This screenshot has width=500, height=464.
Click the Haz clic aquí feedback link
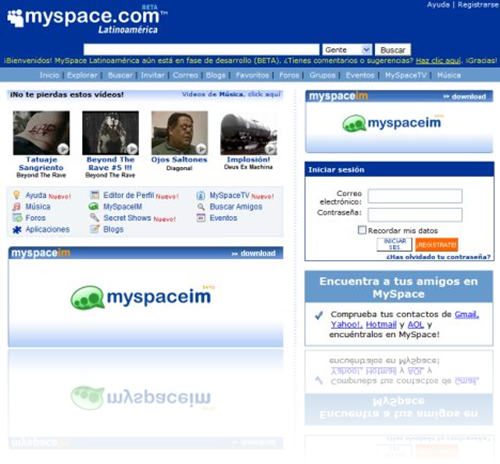coord(438,61)
